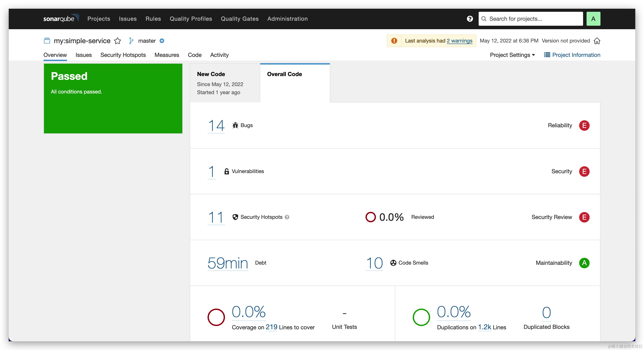Open the master branch selector
This screenshot has height=350, width=644.
(x=146, y=41)
